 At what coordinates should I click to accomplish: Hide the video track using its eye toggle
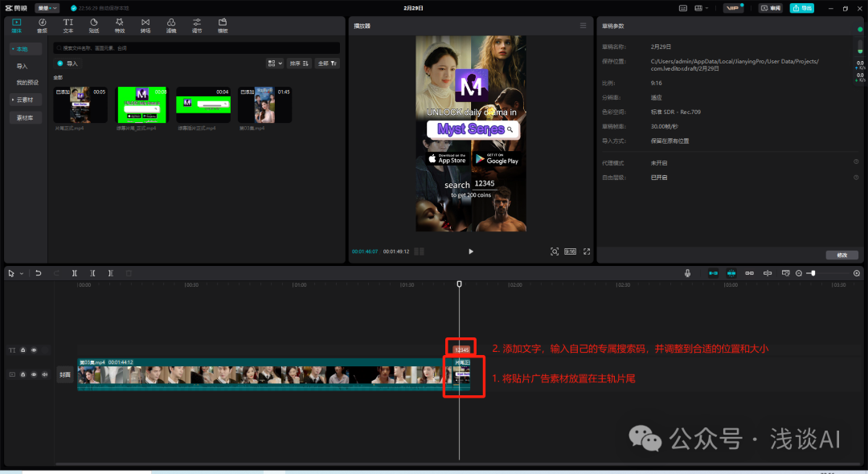(x=34, y=374)
